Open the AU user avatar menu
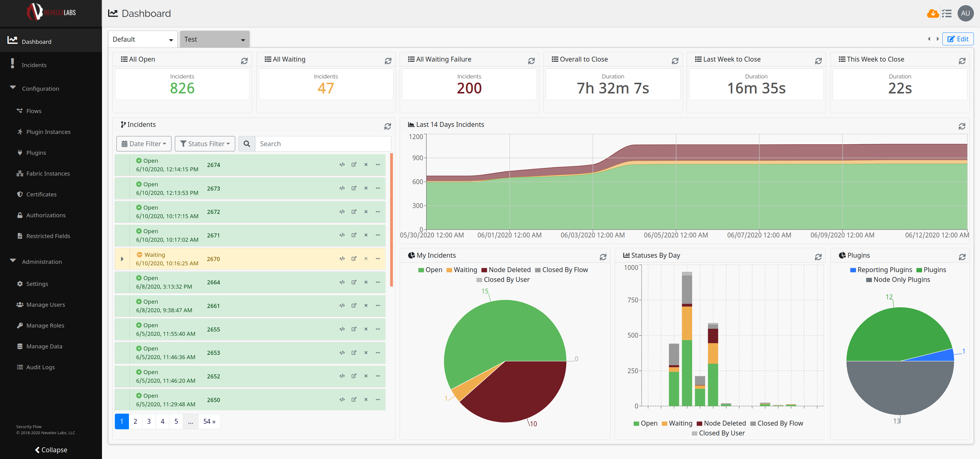This screenshot has width=980, height=459. click(965, 14)
